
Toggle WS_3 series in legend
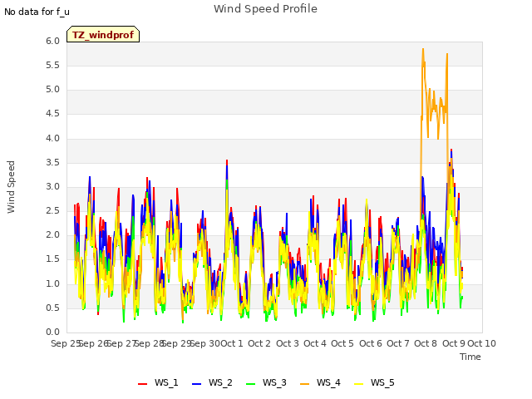[x=266, y=382]
